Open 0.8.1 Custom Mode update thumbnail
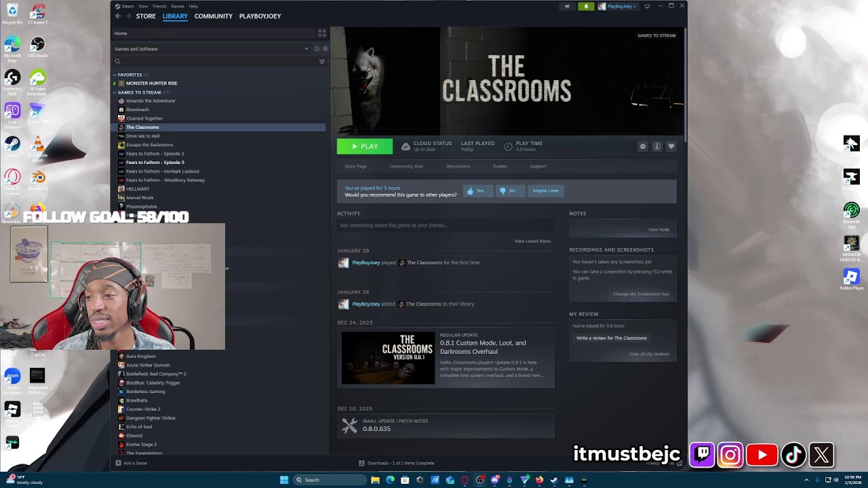 (388, 358)
